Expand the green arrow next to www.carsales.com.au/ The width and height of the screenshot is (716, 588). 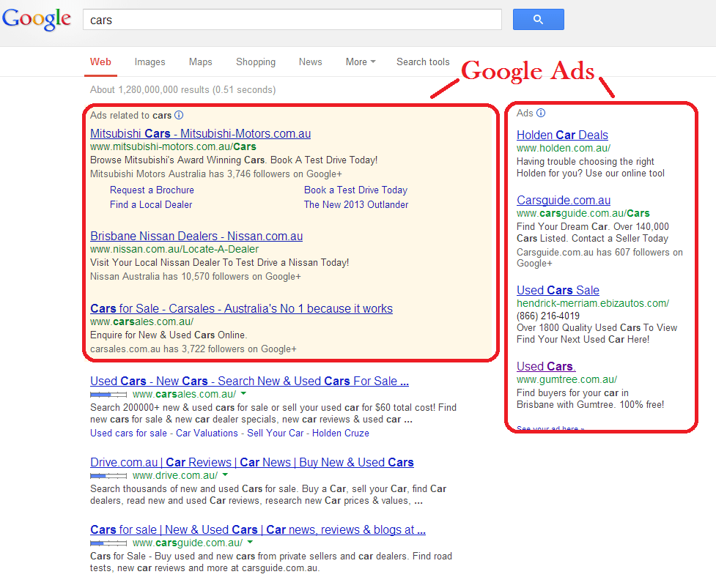243,393
